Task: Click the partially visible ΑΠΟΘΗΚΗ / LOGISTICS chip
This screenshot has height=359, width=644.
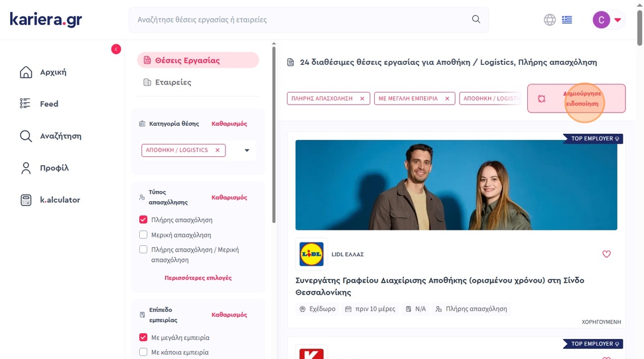Action: (x=491, y=98)
